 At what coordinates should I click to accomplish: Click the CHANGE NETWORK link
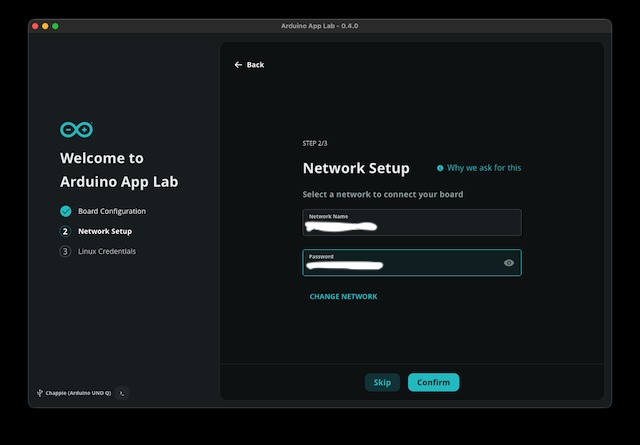point(343,297)
